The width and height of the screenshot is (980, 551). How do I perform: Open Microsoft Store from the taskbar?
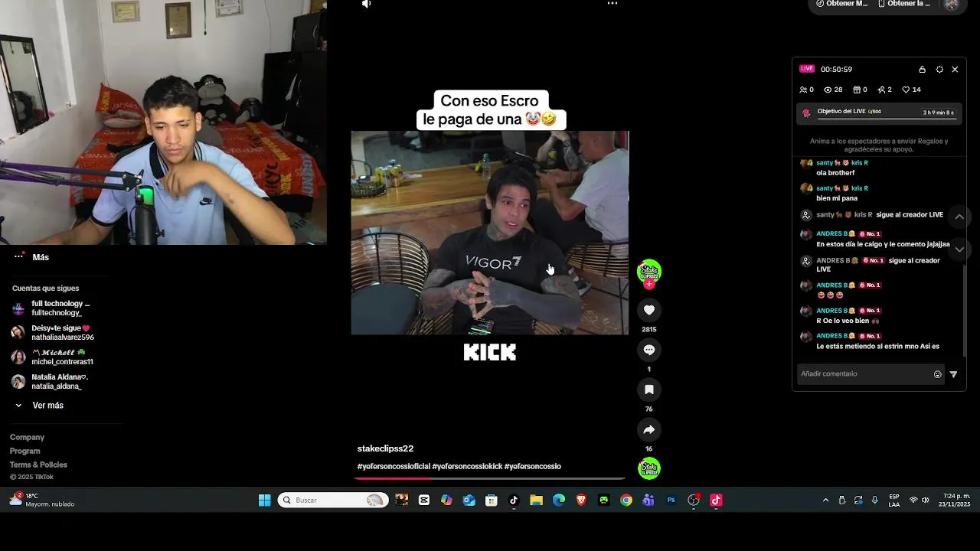point(492,500)
